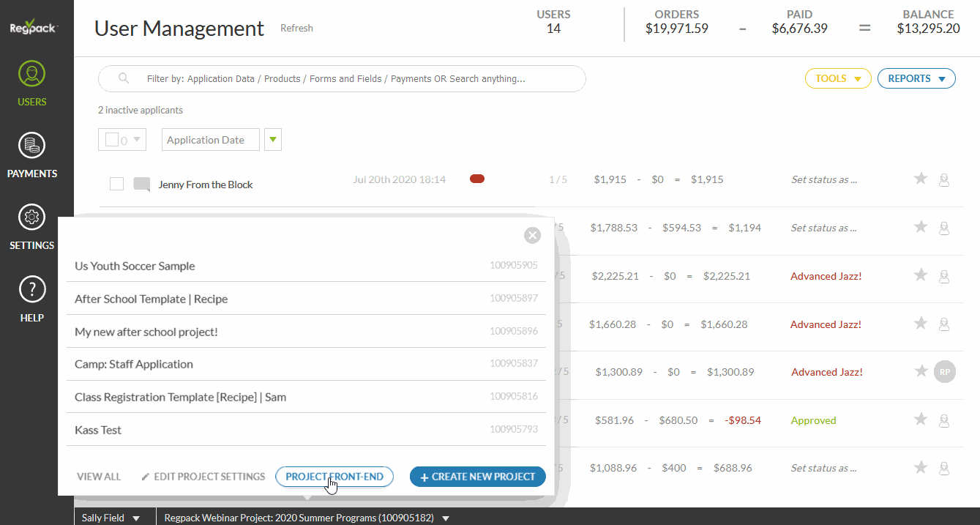Click the Refresh link
The height and width of the screenshot is (525, 980).
tap(296, 29)
